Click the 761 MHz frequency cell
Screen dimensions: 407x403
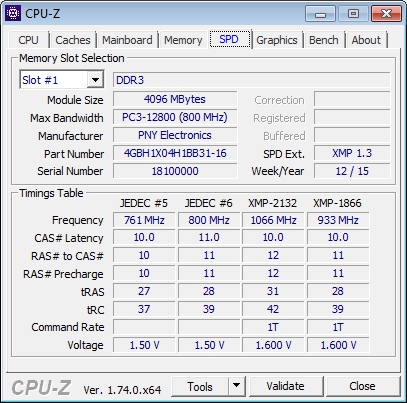click(144, 220)
